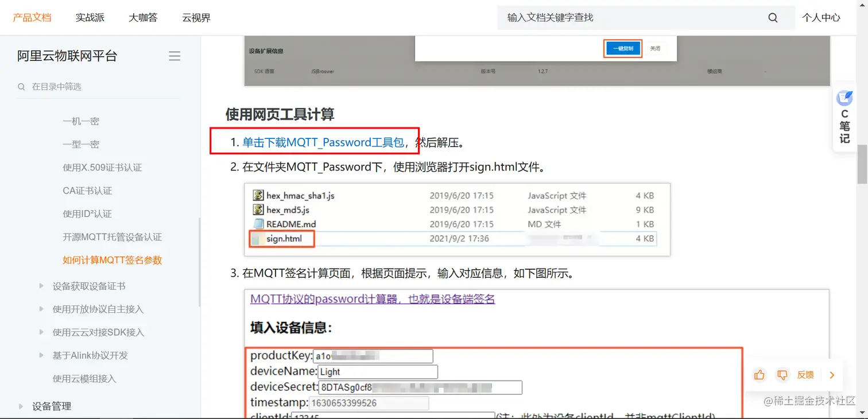The image size is (868, 419).
Task: Click the thumbs-down feedback icon
Action: [x=782, y=375]
